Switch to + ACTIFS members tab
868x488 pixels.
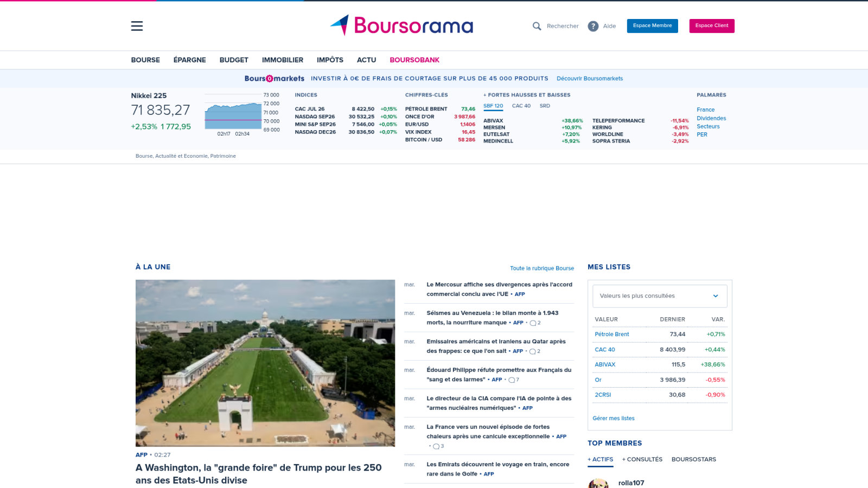pyautogui.click(x=601, y=459)
